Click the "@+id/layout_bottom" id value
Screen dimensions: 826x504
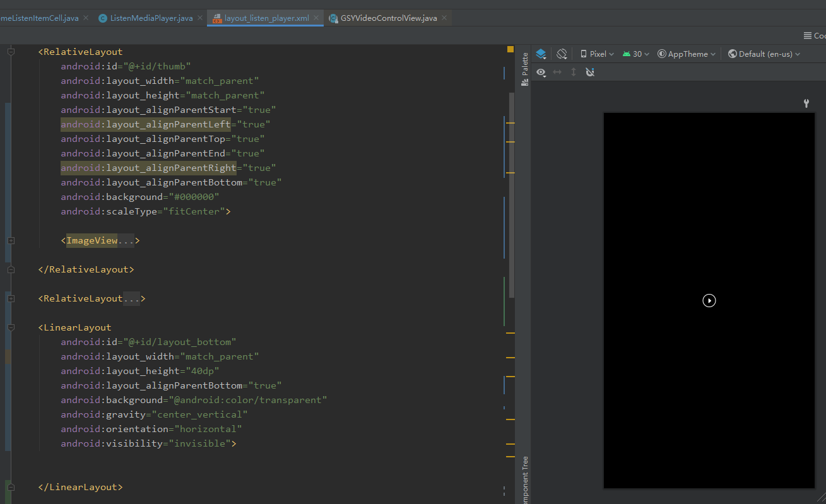click(180, 342)
